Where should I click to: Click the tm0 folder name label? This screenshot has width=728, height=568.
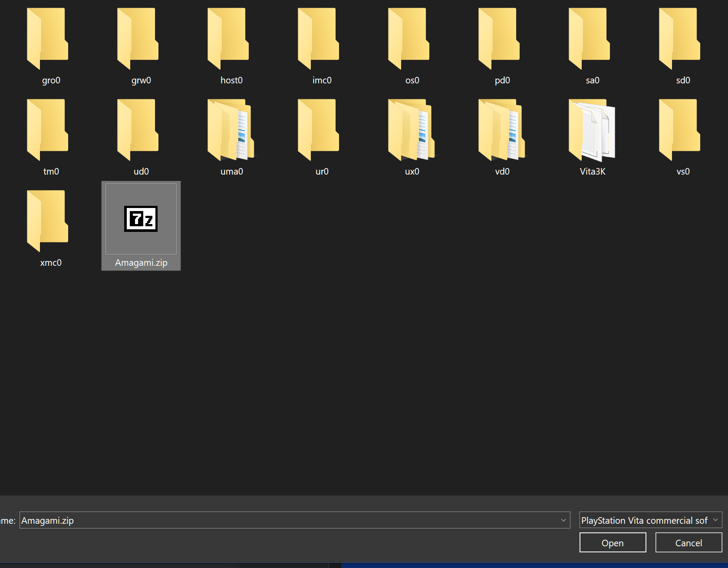pos(51,172)
